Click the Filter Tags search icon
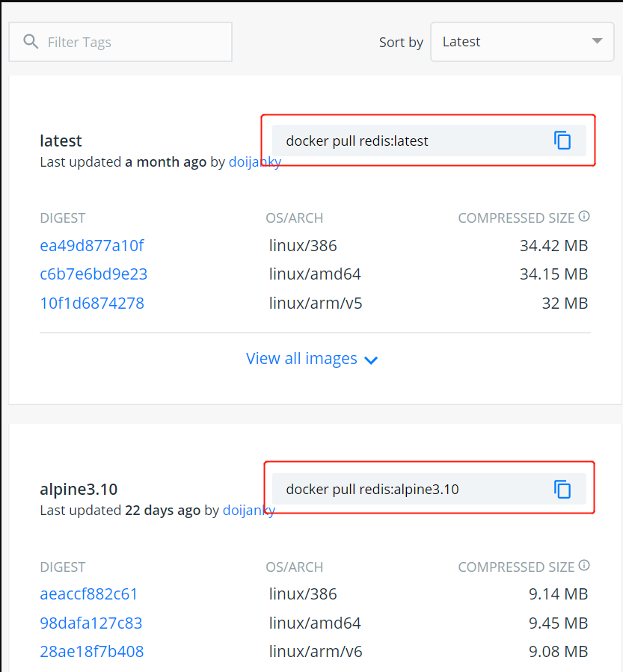 [31, 42]
